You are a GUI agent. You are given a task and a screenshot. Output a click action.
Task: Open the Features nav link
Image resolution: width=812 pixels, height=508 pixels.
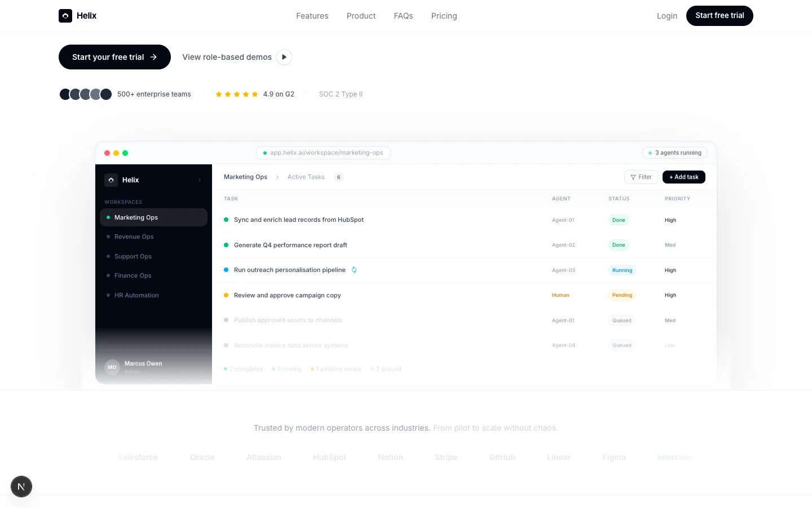[312, 16]
